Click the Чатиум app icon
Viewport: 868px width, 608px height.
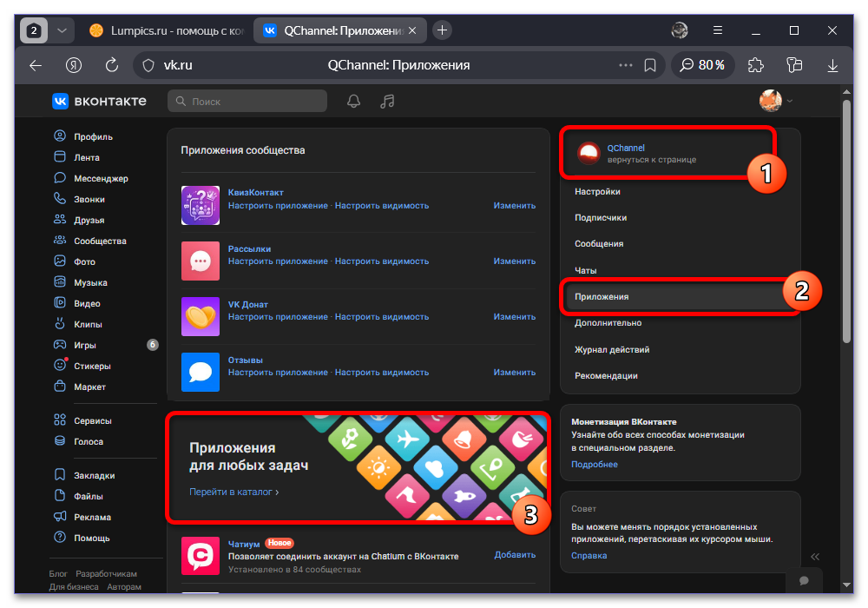point(201,555)
